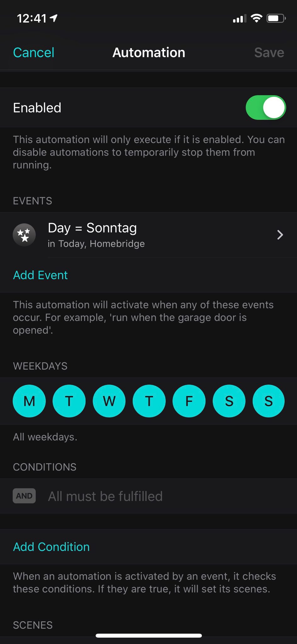This screenshot has width=297, height=644.
Task: Tap the battery status icon
Action: point(276,19)
